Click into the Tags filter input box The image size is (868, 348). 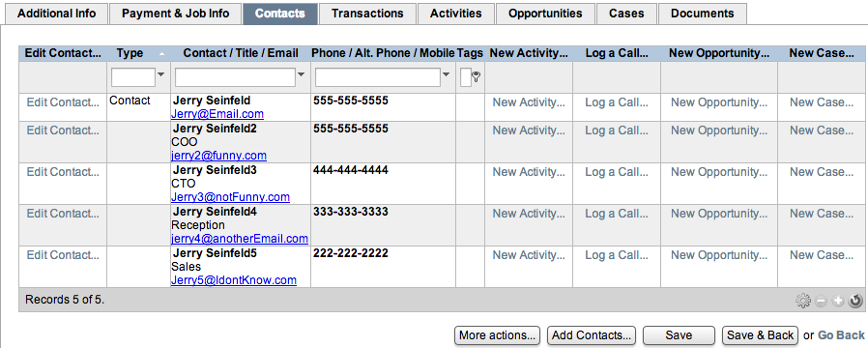pos(466,77)
